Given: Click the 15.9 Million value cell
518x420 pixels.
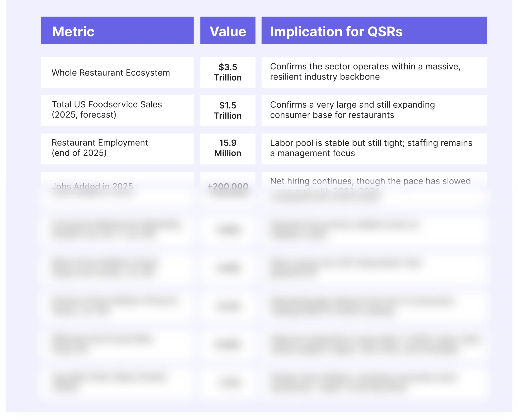Looking at the screenshot, I should [228, 148].
